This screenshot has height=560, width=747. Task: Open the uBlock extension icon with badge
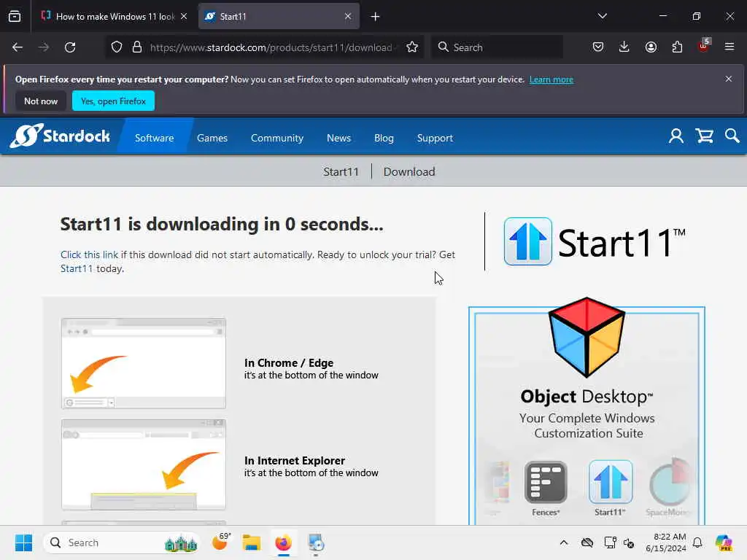click(704, 46)
